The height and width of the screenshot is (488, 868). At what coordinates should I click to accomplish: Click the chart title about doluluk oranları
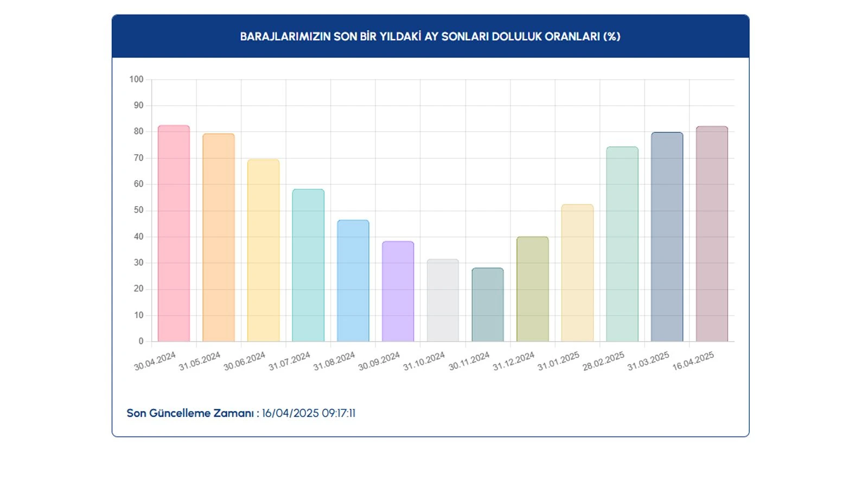point(430,36)
